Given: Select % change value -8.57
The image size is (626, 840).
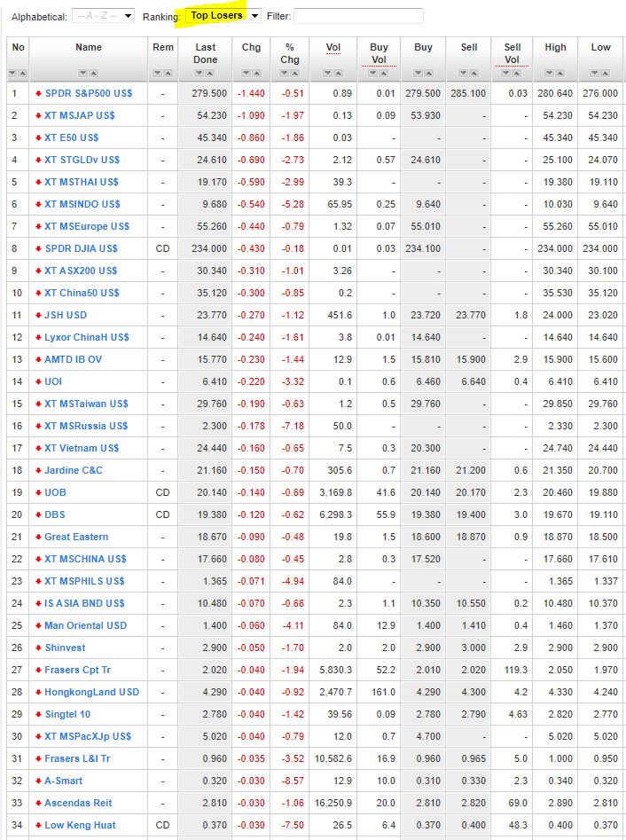Looking at the screenshot, I should click(x=293, y=781).
